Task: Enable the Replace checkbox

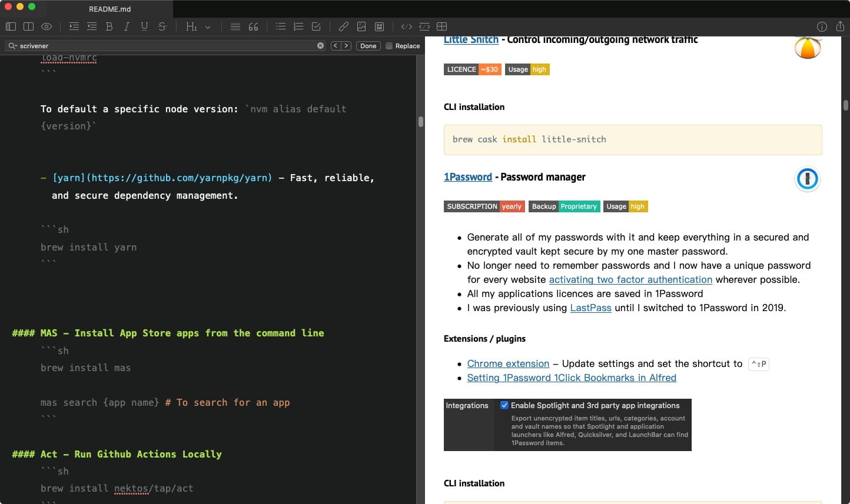Action: [389, 46]
